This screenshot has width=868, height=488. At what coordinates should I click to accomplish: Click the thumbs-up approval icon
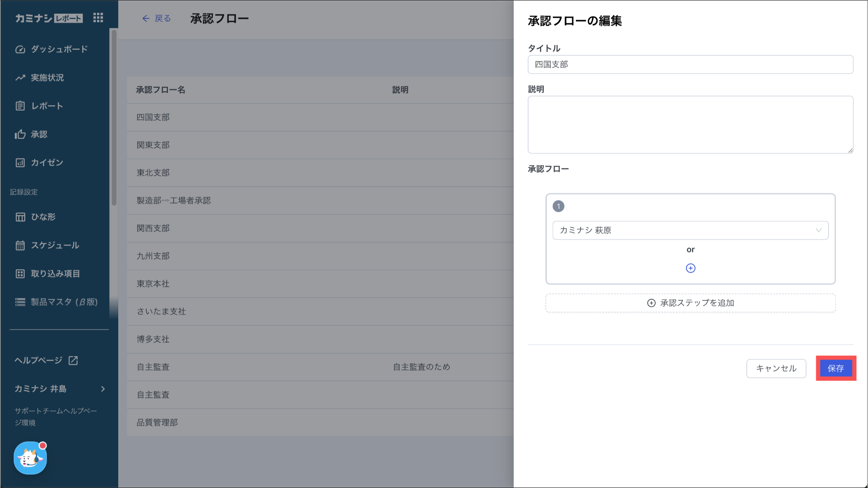[x=20, y=134]
